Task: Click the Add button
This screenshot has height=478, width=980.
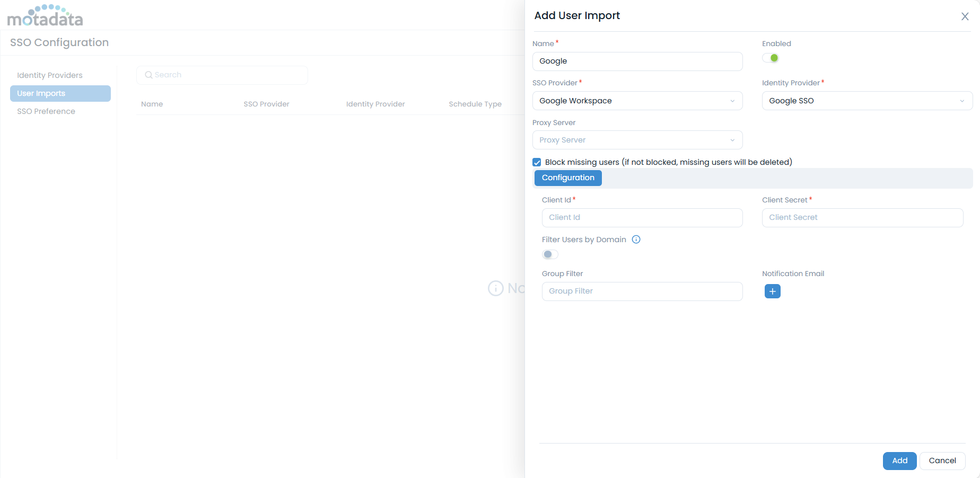Action: point(899,461)
